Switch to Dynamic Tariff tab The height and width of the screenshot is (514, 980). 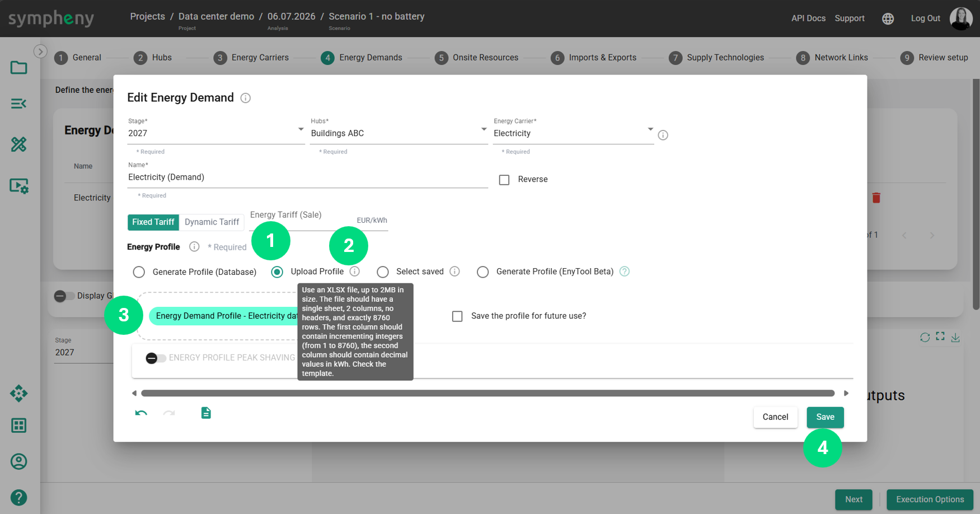point(212,222)
